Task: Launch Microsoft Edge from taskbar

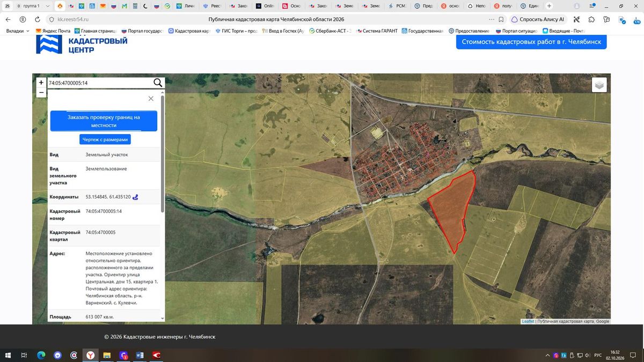Action: coord(41,355)
